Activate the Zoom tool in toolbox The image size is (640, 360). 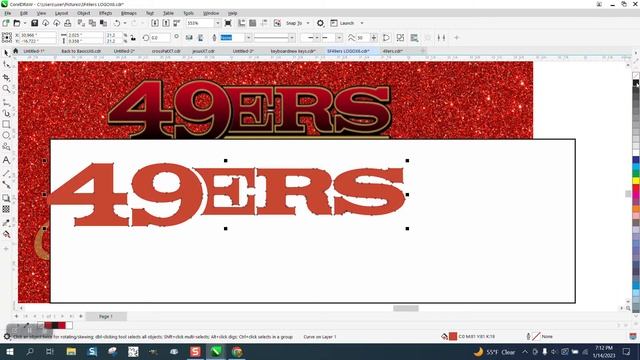tap(6, 89)
